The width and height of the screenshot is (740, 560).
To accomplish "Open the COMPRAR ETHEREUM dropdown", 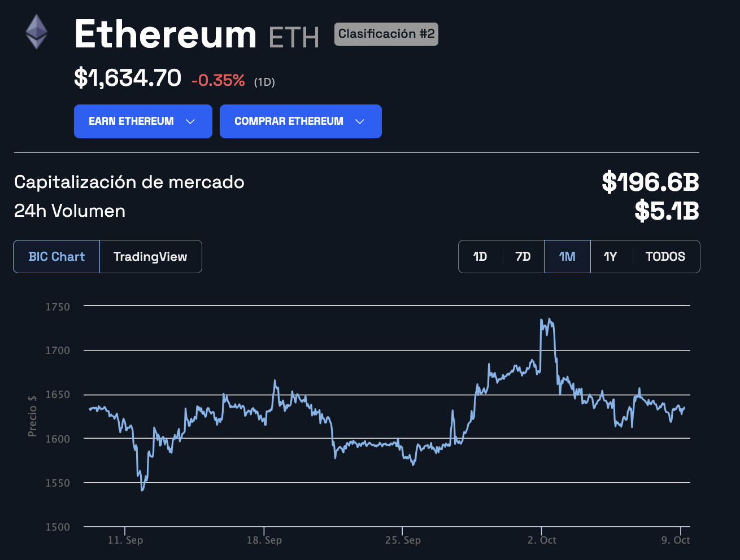I will pyautogui.click(x=301, y=121).
